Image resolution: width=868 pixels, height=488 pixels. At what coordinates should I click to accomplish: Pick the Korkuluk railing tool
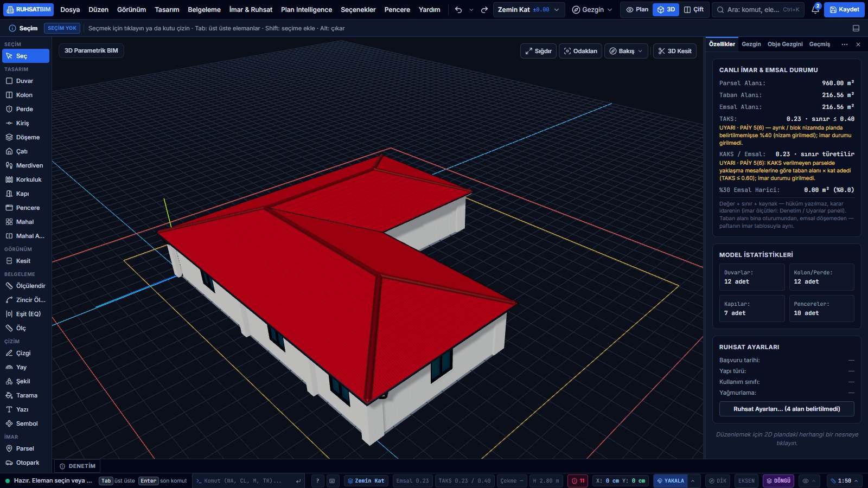coord(25,179)
